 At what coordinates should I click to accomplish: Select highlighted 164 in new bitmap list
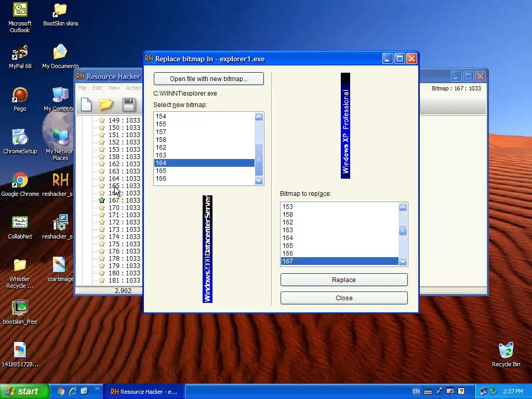click(204, 163)
